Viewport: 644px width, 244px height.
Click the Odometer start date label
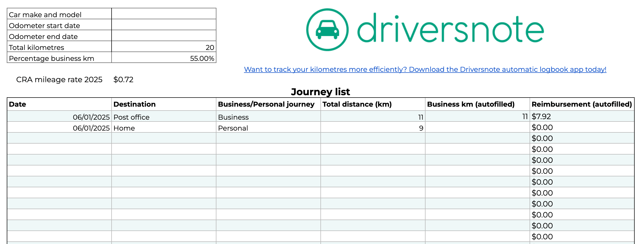coord(59,24)
